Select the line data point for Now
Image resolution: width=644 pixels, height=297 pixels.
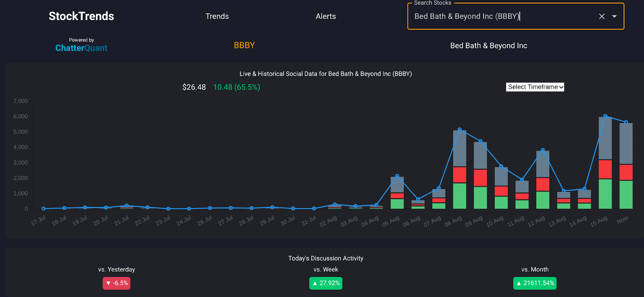click(626, 122)
